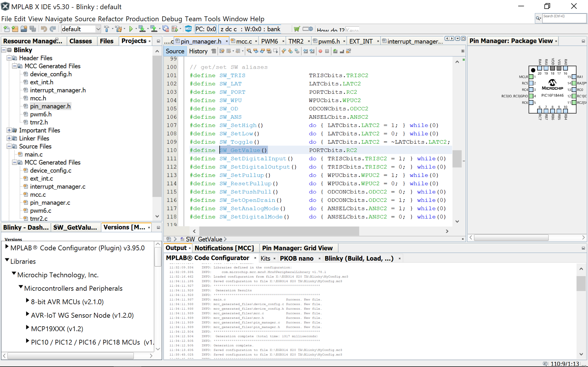Viewport: 588px width, 367px height.
Task: Open the Debug menu
Action: 172,19
